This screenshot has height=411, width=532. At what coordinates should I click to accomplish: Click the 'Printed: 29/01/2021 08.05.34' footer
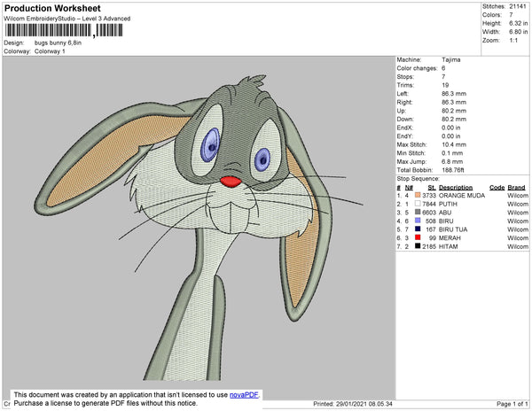(x=353, y=404)
